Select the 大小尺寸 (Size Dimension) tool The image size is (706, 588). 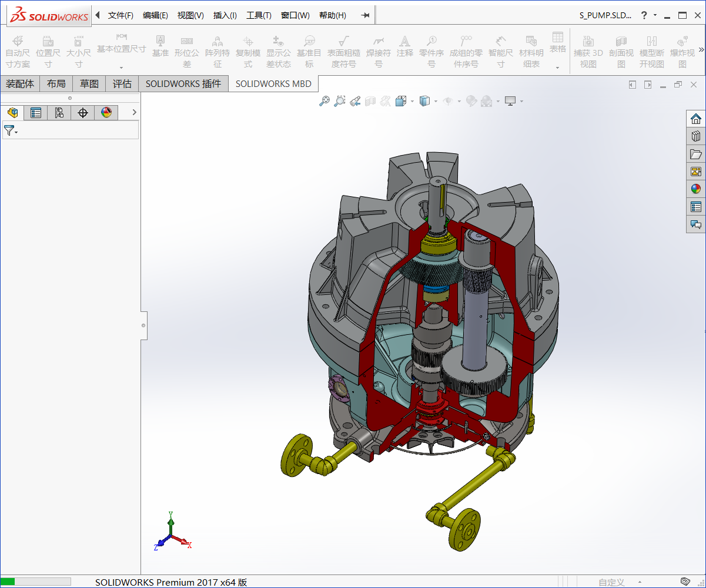pyautogui.click(x=79, y=51)
